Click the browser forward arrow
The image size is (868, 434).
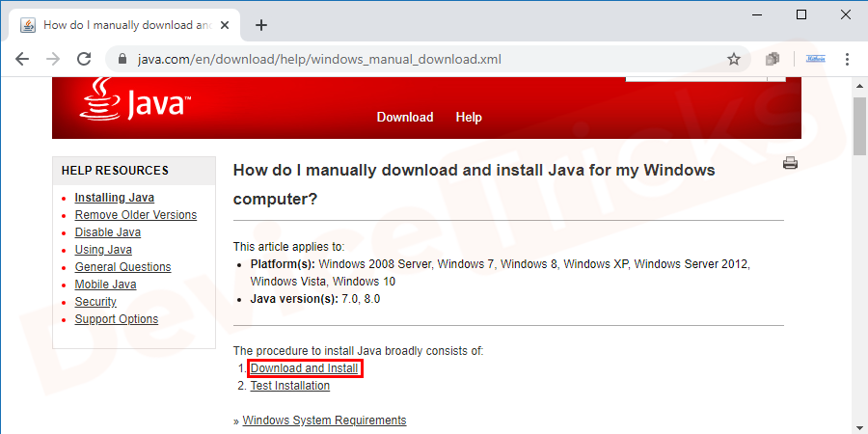[53, 59]
